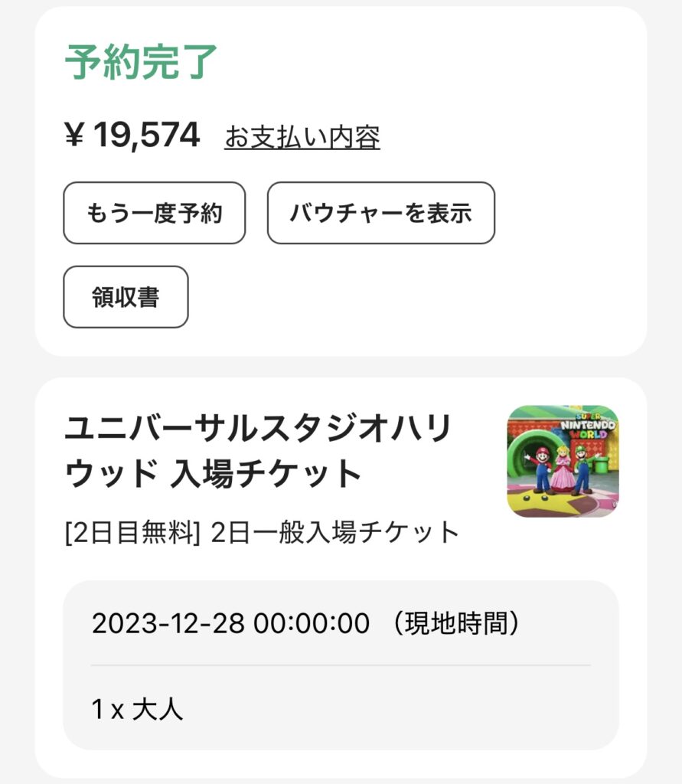Click the divider between date and quantity
The image size is (682, 784).
click(x=341, y=665)
